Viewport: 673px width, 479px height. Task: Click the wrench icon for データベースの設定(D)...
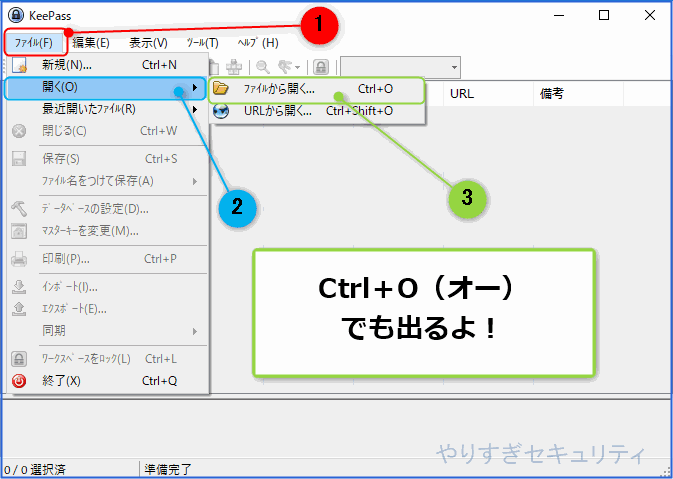click(x=19, y=209)
